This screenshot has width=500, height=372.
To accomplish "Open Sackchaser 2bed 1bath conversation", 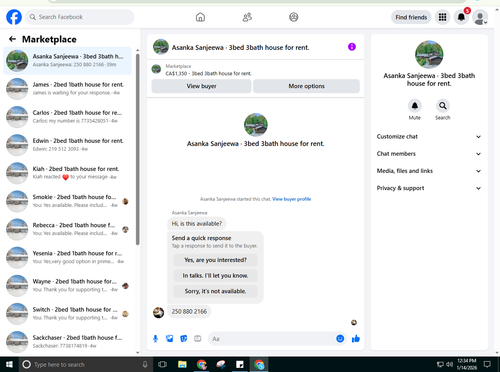I will (68, 341).
